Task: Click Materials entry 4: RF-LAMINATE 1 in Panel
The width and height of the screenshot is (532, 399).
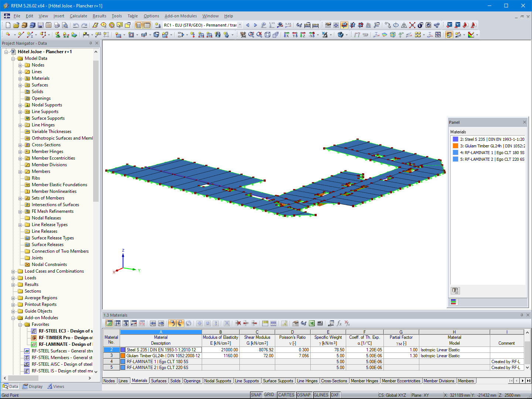Action: pyautogui.click(x=491, y=153)
